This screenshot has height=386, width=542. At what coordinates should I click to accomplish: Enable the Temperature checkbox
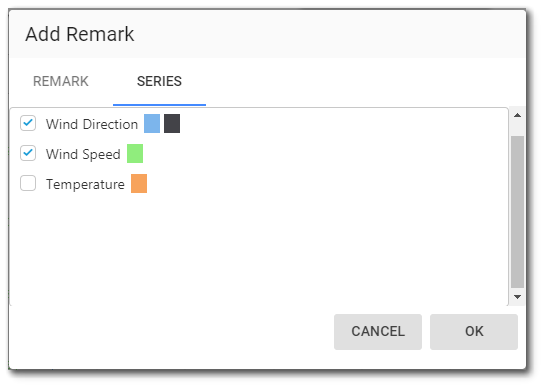click(28, 183)
